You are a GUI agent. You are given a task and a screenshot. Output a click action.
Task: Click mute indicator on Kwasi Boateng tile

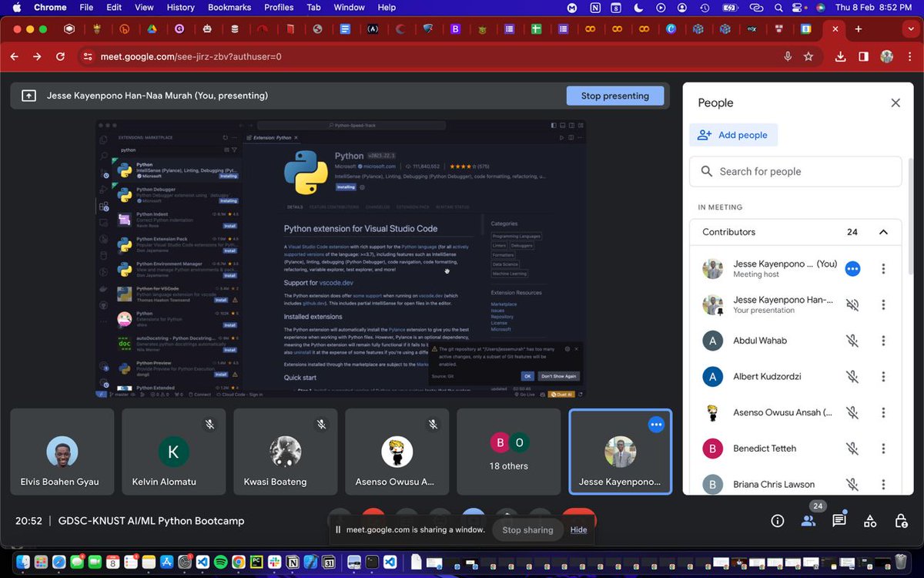pos(321,424)
